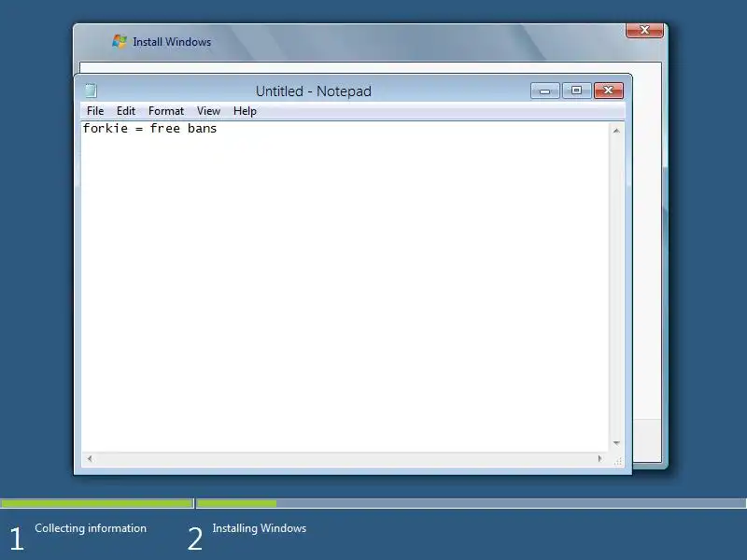
Task: Click the Installing Windows progress bar
Action: pyautogui.click(x=472, y=503)
